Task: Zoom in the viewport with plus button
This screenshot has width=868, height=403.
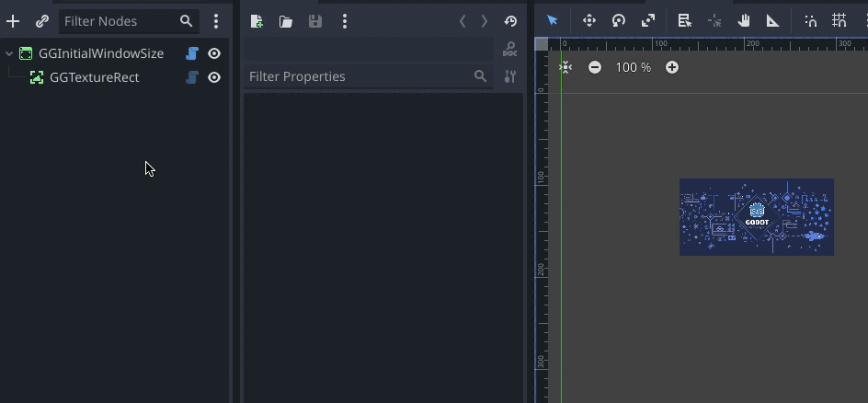Action: click(671, 67)
